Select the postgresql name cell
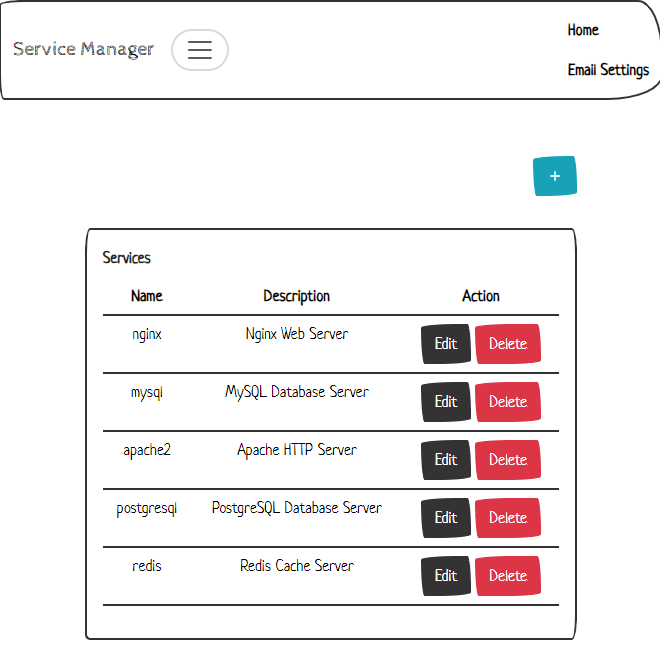The width and height of the screenshot is (660, 654). coord(147,508)
